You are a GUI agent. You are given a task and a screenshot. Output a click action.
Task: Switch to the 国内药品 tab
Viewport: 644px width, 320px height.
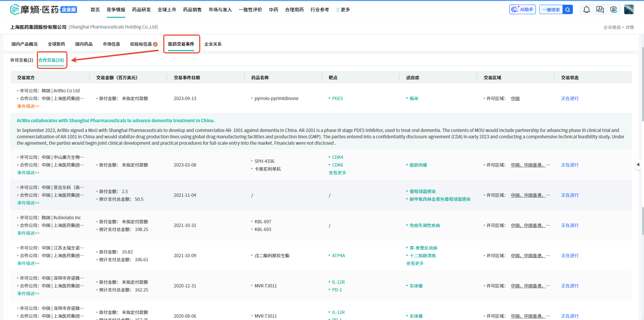coord(84,44)
